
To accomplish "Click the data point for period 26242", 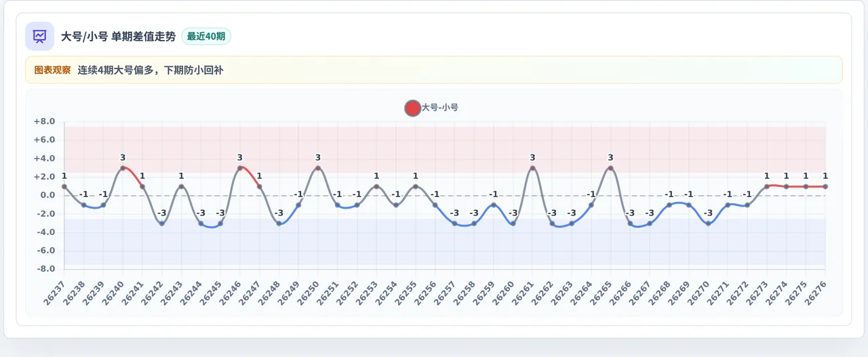I will (x=161, y=224).
